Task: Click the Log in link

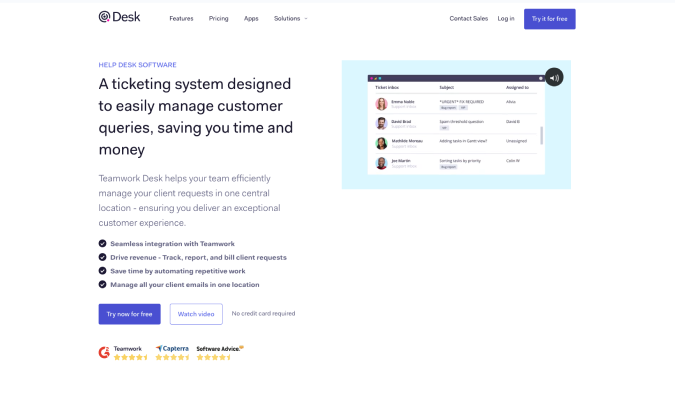Action: 506,19
